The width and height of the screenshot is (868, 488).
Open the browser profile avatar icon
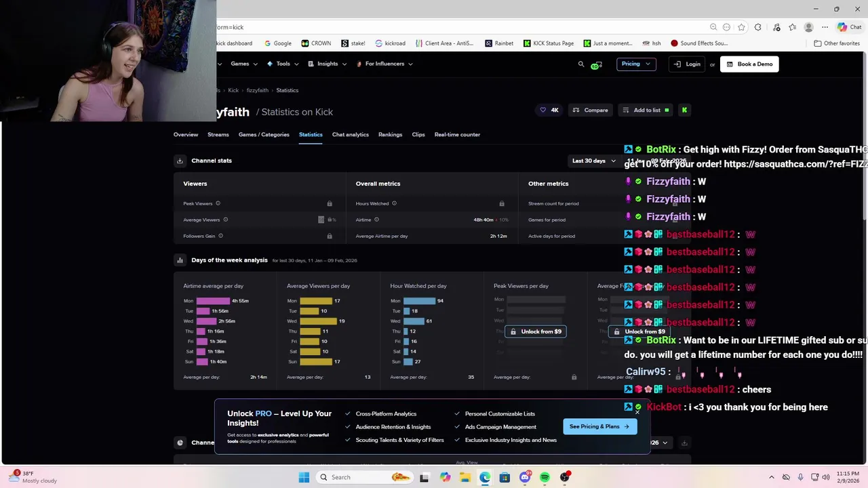[808, 27]
